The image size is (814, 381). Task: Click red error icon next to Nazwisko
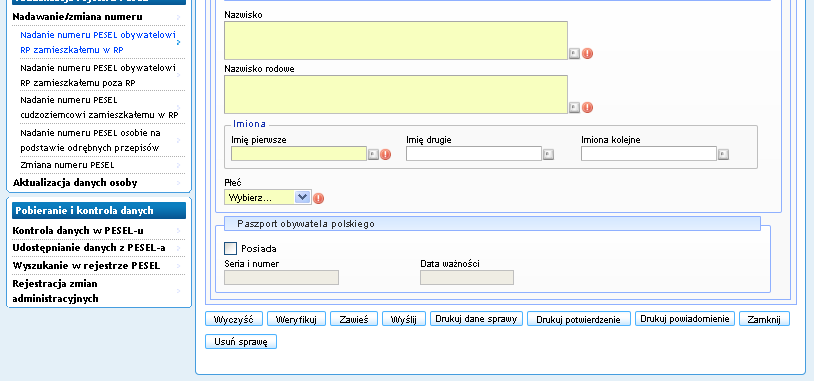[x=587, y=53]
